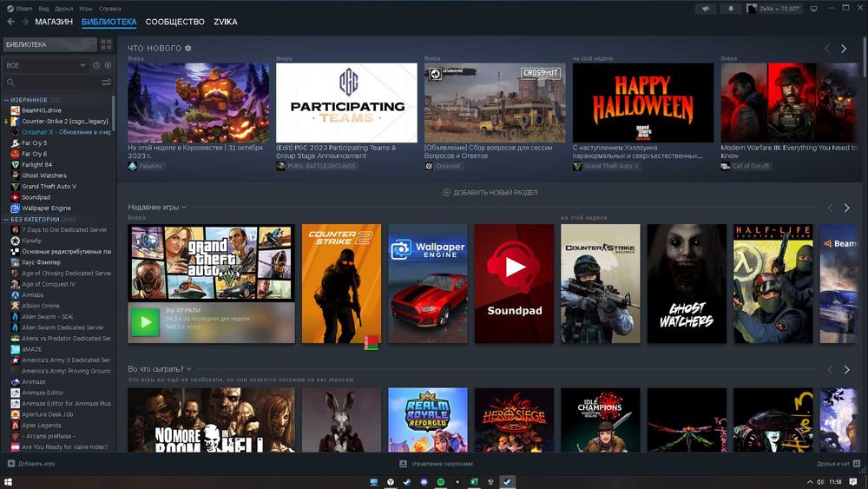Open the volume speaker icon in the system tray
Screen dimensions: 868x489
click(x=820, y=482)
